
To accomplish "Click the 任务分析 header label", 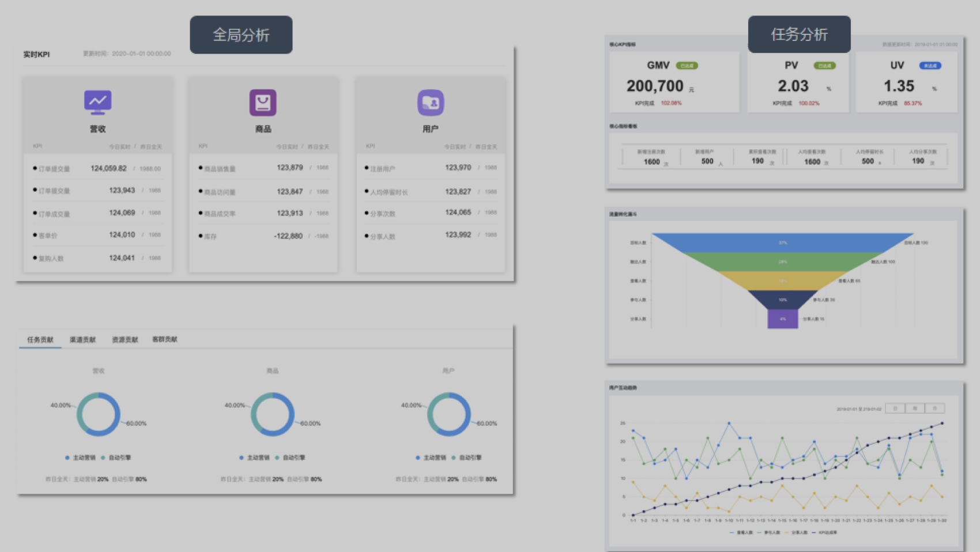I will click(x=799, y=35).
